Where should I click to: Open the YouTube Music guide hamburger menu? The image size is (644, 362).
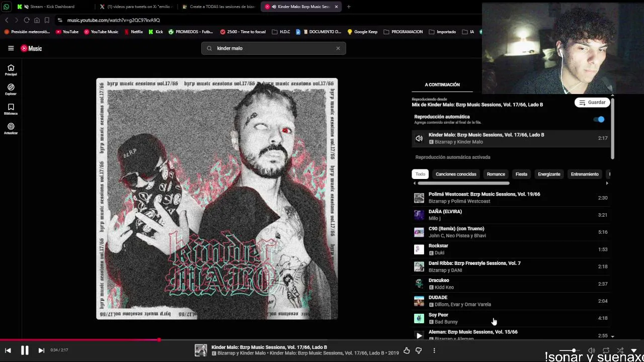click(x=11, y=48)
